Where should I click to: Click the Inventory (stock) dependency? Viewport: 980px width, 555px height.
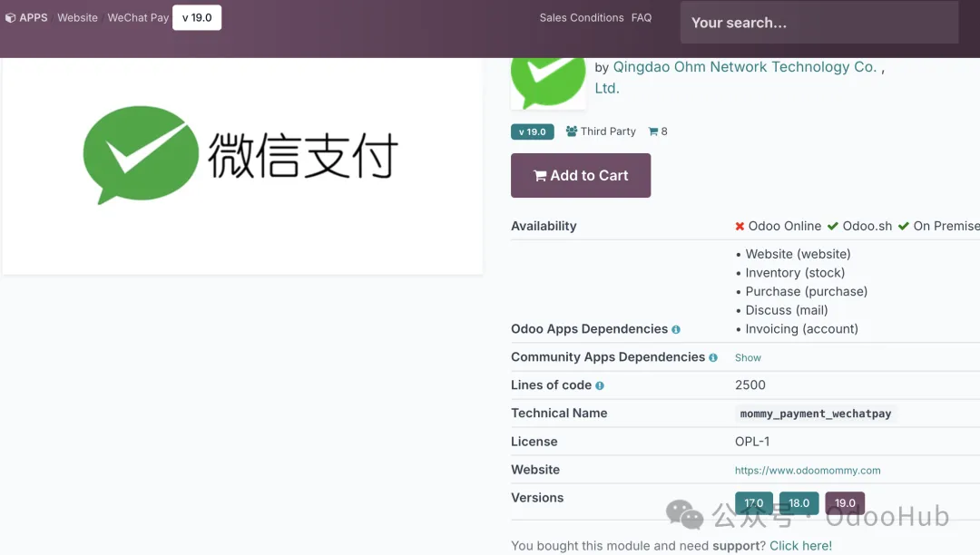click(795, 273)
